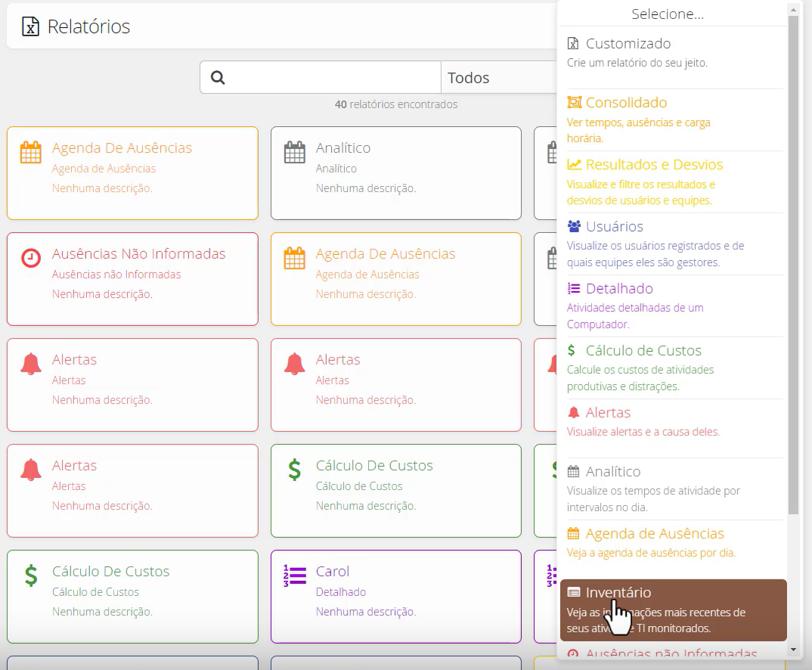Image resolution: width=812 pixels, height=670 pixels.
Task: Click the dollar icon on the fourth-row Cálculo De Custos card
Action: click(295, 470)
